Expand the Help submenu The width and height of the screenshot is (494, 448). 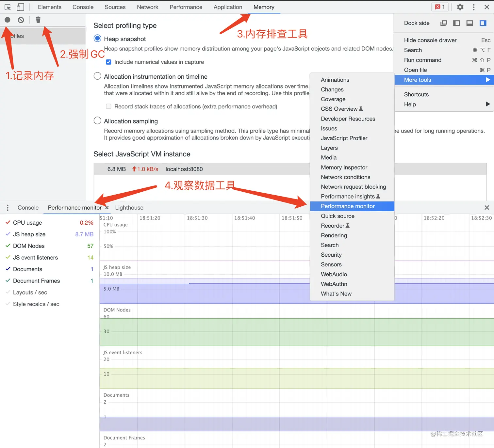coord(444,104)
